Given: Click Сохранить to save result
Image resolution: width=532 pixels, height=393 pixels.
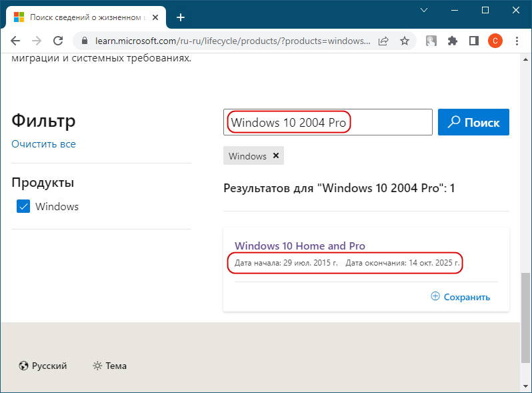Looking at the screenshot, I should (x=467, y=297).
